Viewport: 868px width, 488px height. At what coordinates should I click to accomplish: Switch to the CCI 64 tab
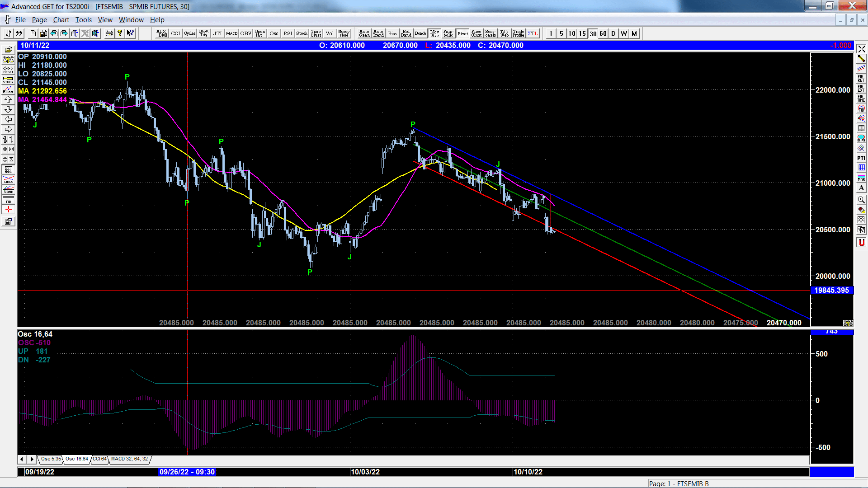tap(99, 459)
